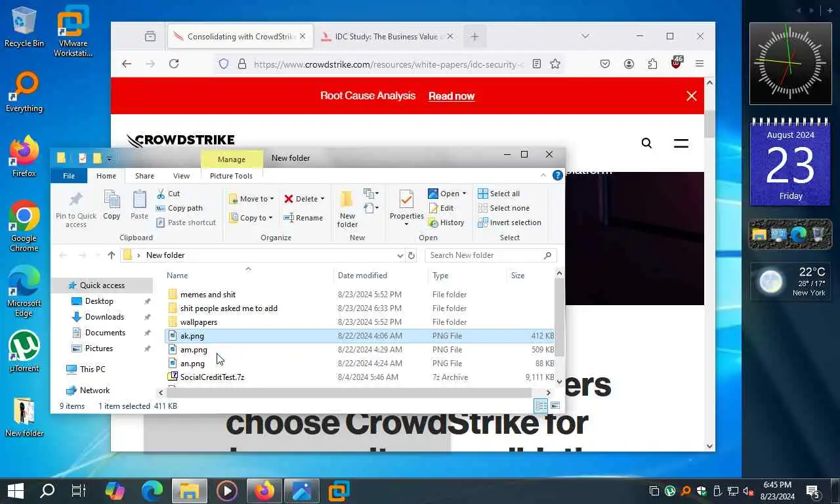Switch to the Share ribbon tab
The image size is (840, 504).
point(144,176)
